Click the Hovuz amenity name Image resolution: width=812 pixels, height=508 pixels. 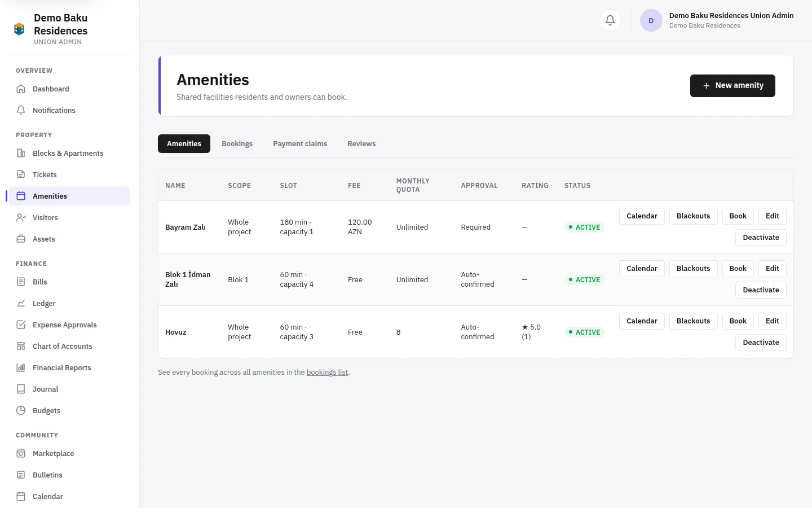[176, 332]
